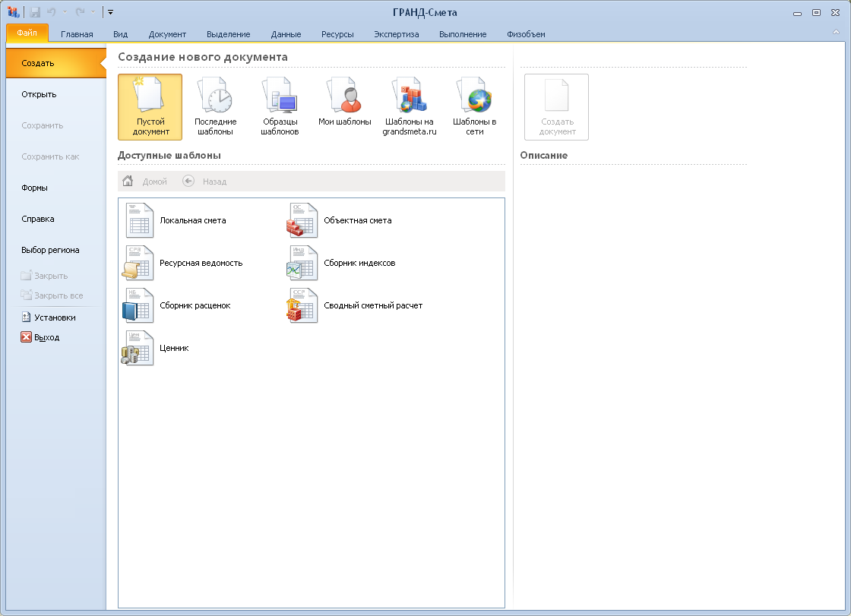The image size is (851, 616).
Task: Select the Сборник расценок book icon
Action: pos(138,305)
